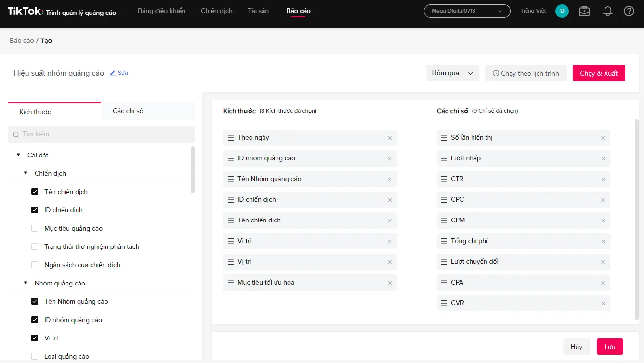Click Chạy theo lịch trình button
Screen dimensions: 644x363
point(526,73)
